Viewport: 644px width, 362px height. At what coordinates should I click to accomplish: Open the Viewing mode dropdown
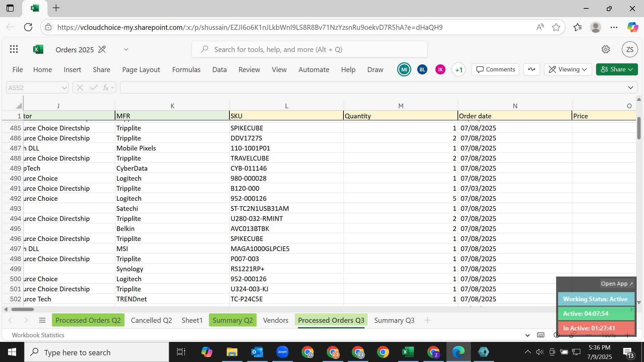(x=568, y=69)
